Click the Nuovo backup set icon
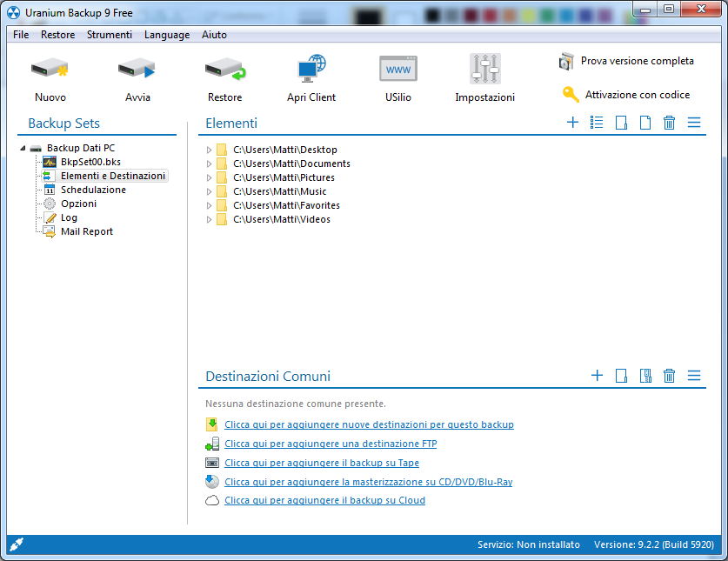The height and width of the screenshot is (561, 728). [x=50, y=69]
